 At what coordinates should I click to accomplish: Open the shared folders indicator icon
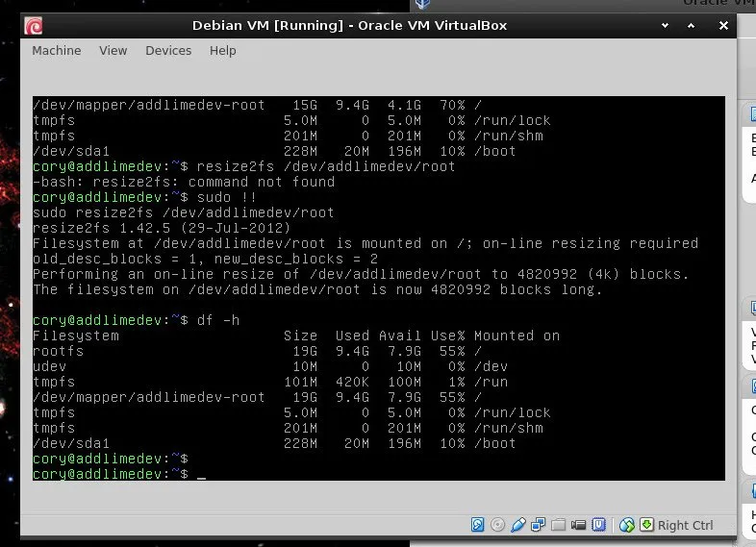click(x=558, y=524)
